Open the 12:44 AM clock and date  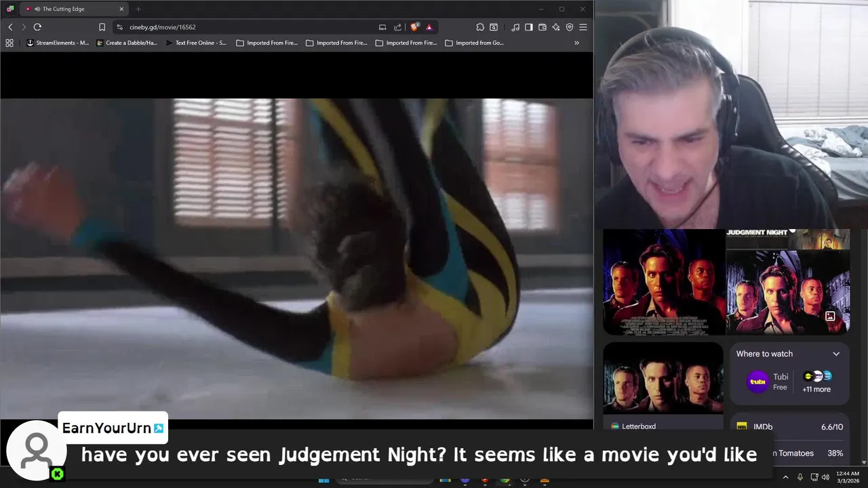[848, 477]
